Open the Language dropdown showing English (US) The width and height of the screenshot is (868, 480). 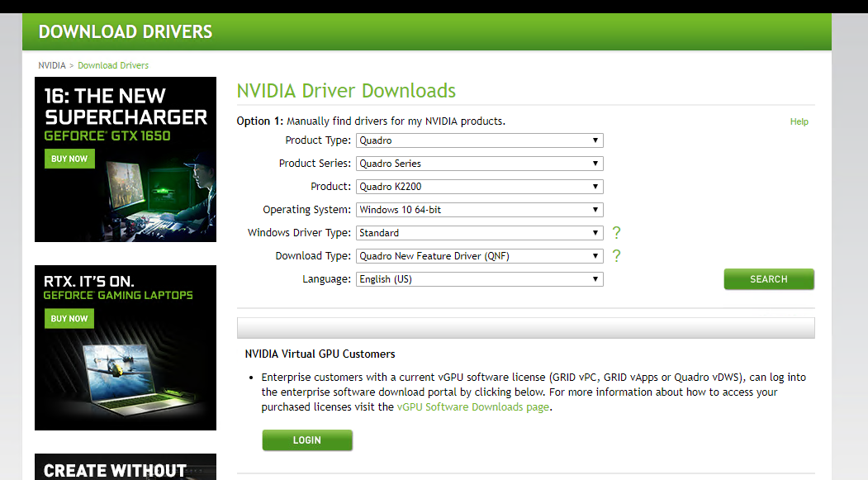click(x=479, y=279)
